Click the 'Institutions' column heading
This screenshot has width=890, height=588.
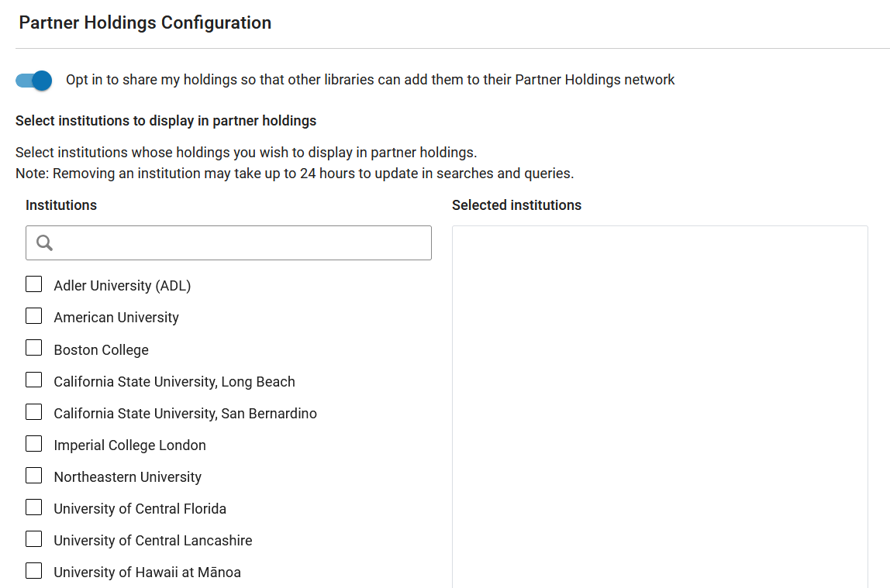[x=61, y=205]
